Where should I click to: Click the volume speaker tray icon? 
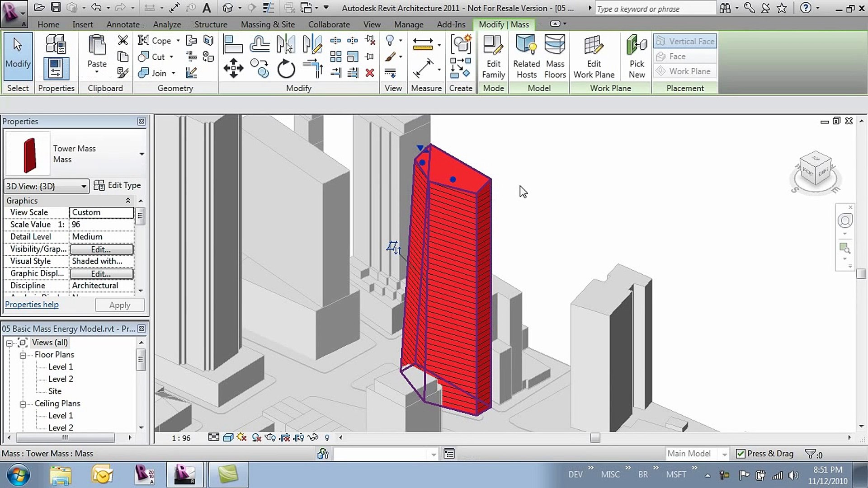pyautogui.click(x=793, y=475)
